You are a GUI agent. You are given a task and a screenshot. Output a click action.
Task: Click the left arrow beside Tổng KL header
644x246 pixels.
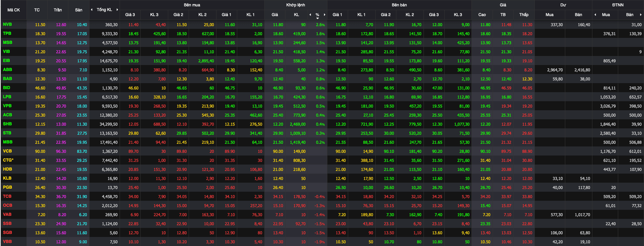92,10
